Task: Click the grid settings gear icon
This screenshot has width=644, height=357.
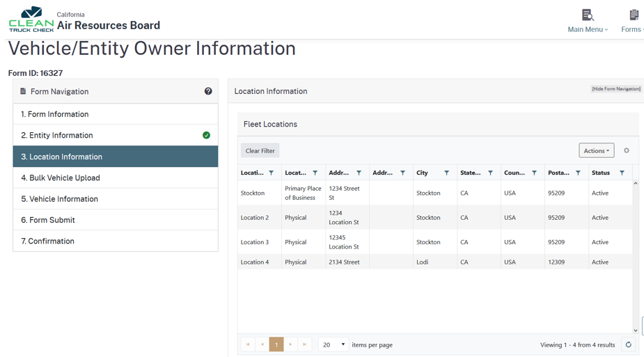Action: (x=627, y=150)
